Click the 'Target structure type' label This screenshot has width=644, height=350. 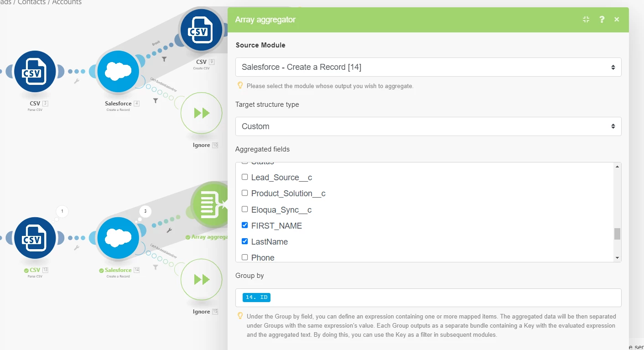tap(267, 104)
